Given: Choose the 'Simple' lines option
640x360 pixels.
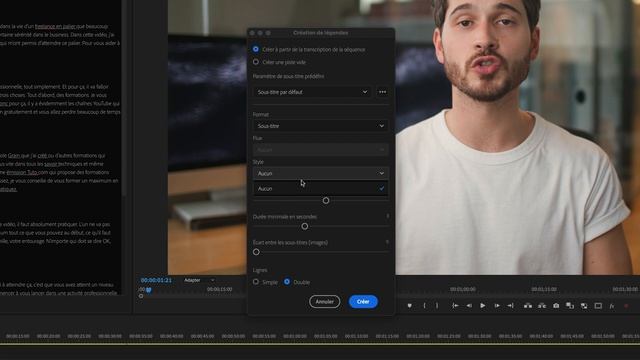Looking at the screenshot, I should [256, 282].
